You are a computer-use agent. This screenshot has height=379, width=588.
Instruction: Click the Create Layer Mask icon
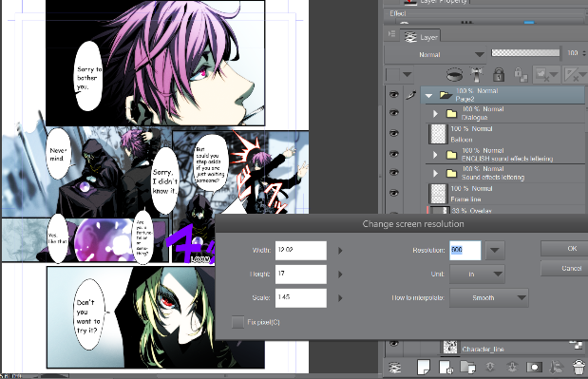coord(534,367)
